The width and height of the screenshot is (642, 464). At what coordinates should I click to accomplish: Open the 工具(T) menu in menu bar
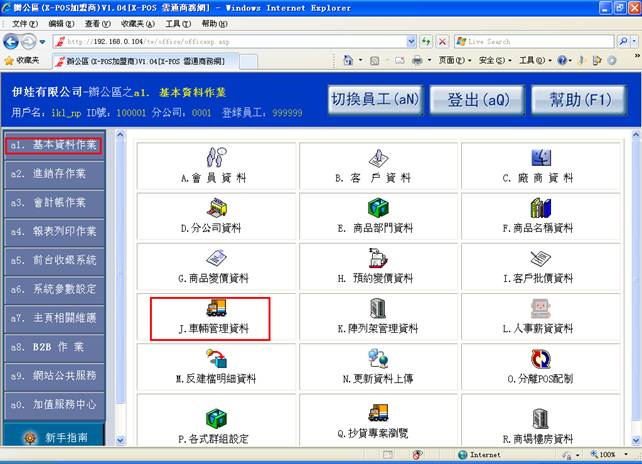tap(178, 23)
